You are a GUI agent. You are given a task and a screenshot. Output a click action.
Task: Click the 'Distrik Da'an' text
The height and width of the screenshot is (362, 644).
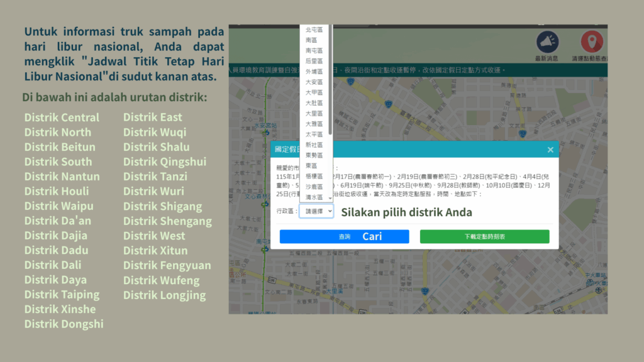(x=57, y=221)
